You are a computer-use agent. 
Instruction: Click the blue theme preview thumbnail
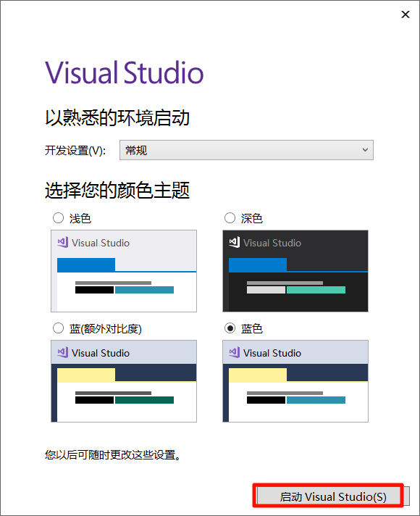point(295,381)
